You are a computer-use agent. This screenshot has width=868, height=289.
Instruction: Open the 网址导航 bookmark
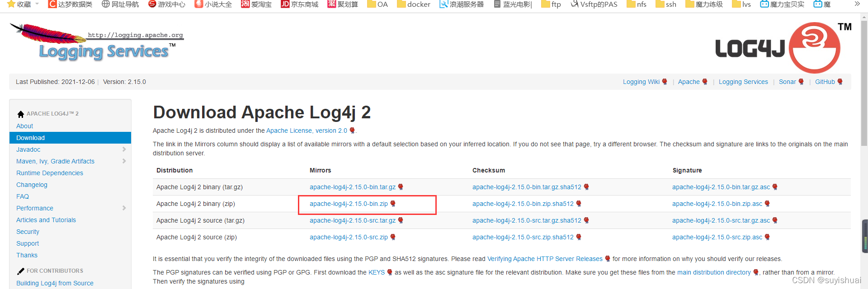tap(120, 4)
